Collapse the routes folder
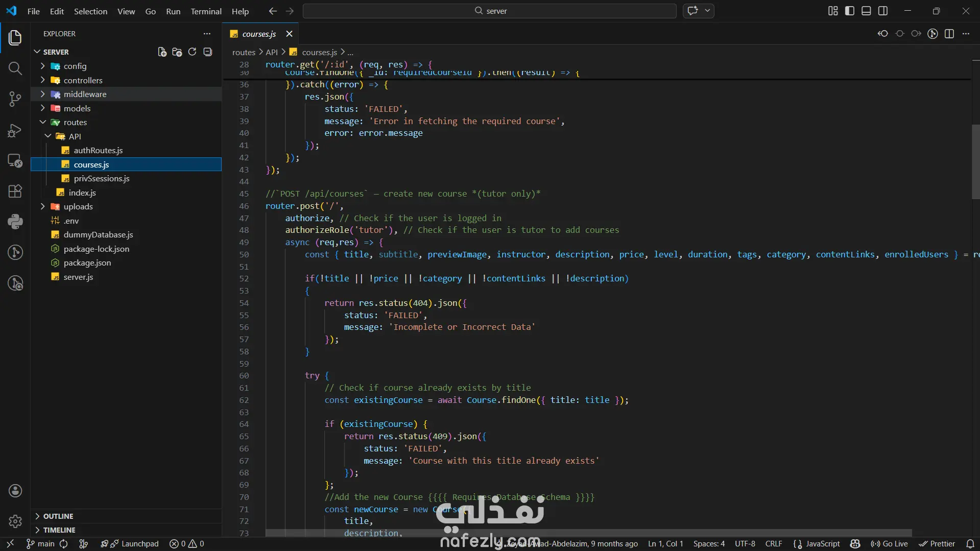 [126, 123]
